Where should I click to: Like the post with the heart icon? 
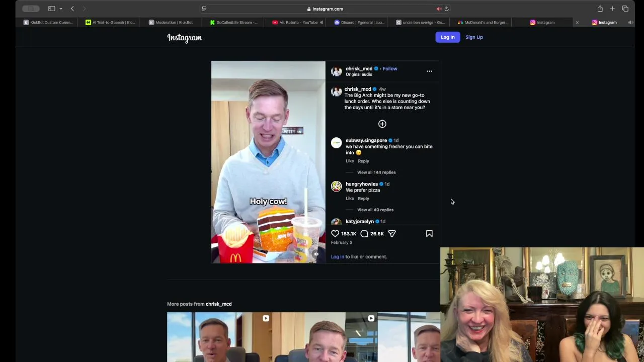[x=335, y=234]
